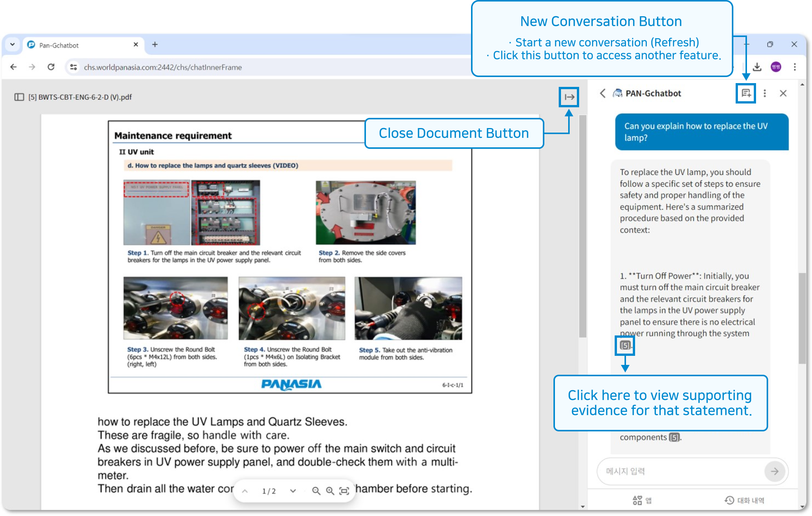812x516 pixels.
Task: Click the Step 5 anti-vibration module photo
Action: tap(408, 308)
